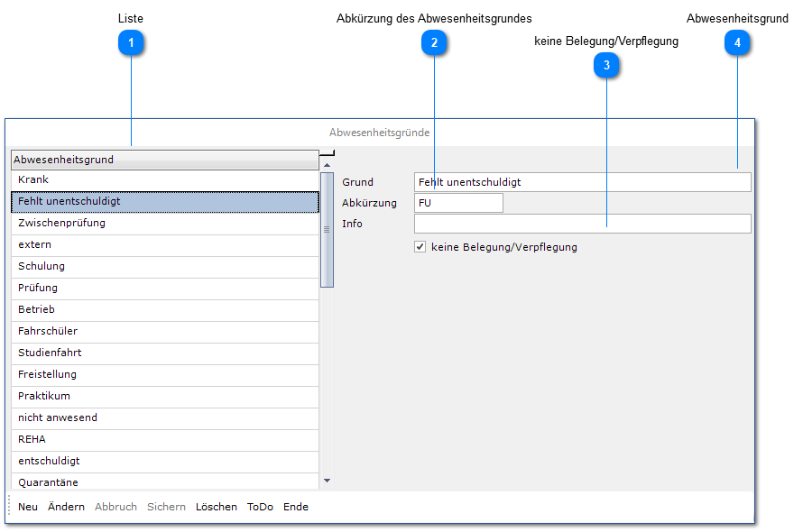Choose Studienfahrt from the list
This screenshot has height=532, width=803.
(165, 353)
